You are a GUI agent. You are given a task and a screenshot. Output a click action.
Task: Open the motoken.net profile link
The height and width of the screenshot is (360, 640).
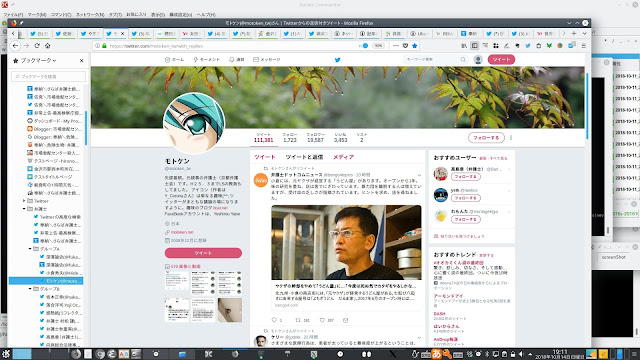tap(182, 232)
